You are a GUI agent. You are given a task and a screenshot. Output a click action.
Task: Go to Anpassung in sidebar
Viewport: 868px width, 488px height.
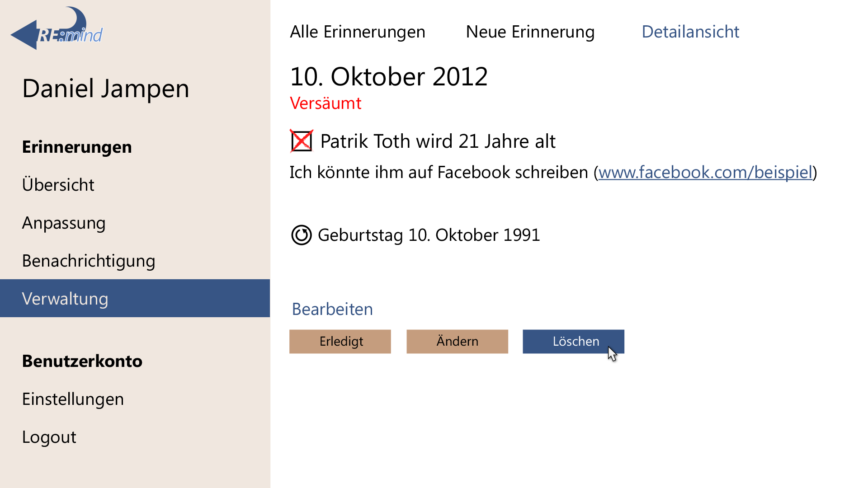pos(64,223)
